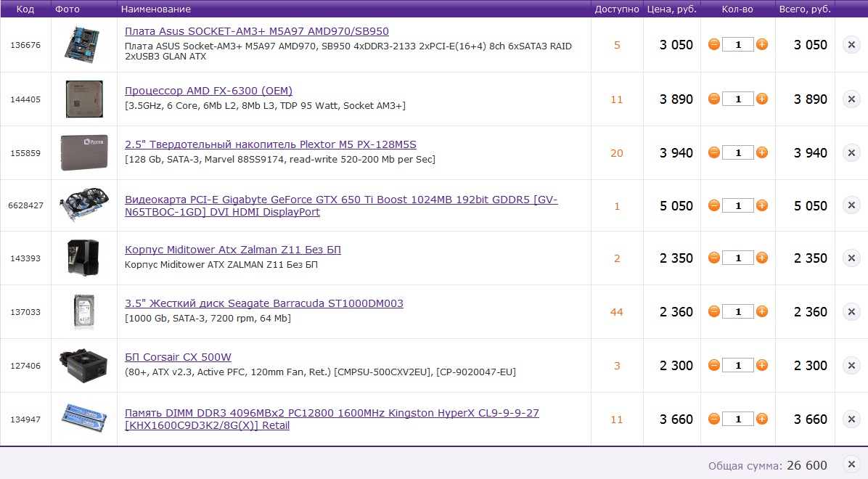
Task: Decrease quantity of Asus M5A97 motherboard
Action: pyautogui.click(x=713, y=45)
